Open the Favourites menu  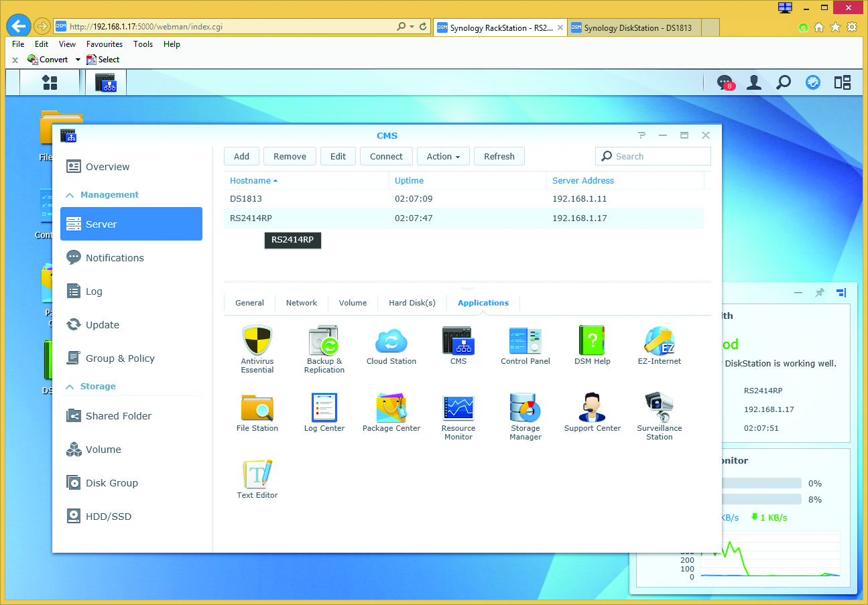(105, 44)
